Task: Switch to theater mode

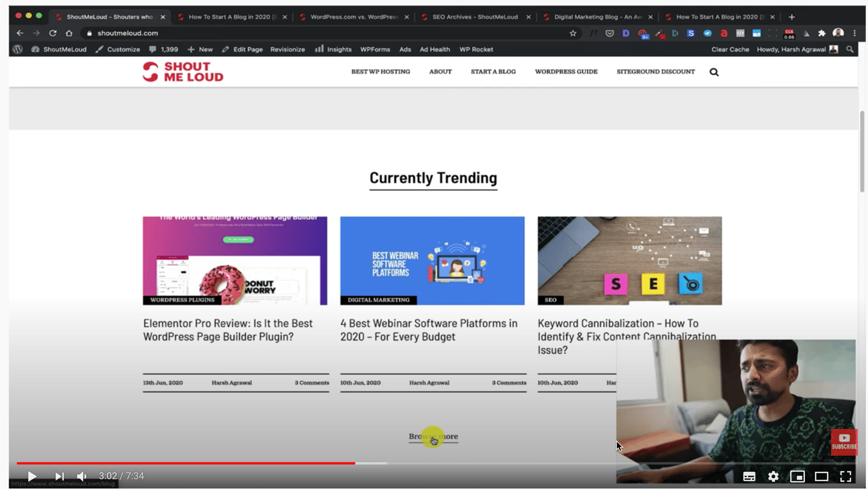Action: click(821, 476)
